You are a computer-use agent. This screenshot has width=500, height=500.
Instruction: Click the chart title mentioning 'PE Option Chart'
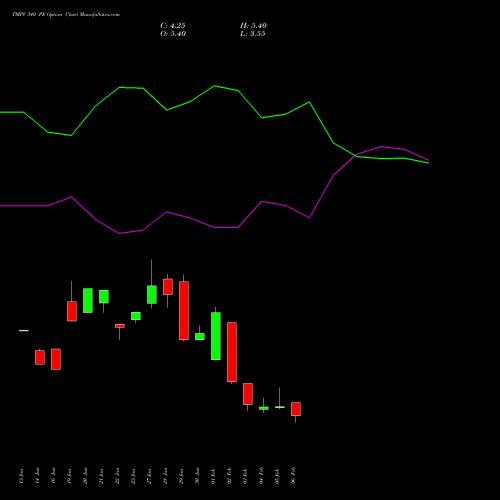(x=66, y=15)
